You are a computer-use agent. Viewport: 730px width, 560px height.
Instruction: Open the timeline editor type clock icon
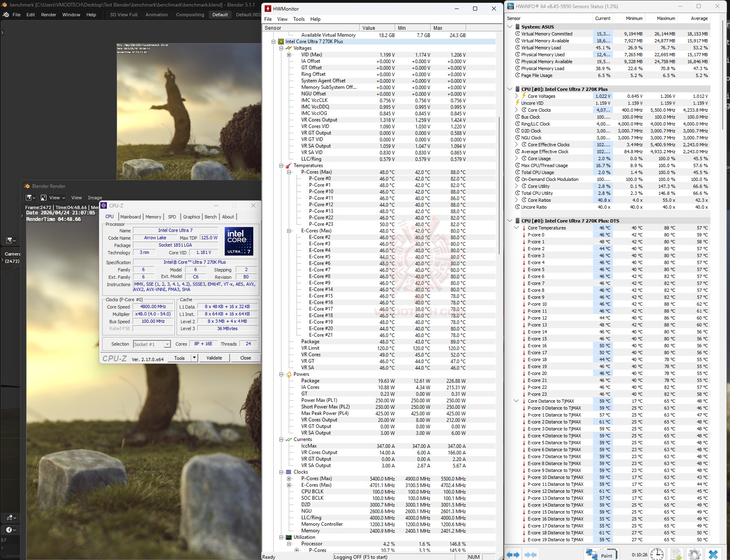coord(11,530)
